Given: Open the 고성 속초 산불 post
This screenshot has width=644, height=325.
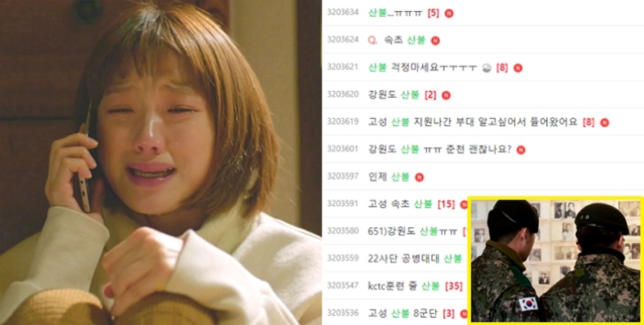Looking at the screenshot, I should (400, 204).
